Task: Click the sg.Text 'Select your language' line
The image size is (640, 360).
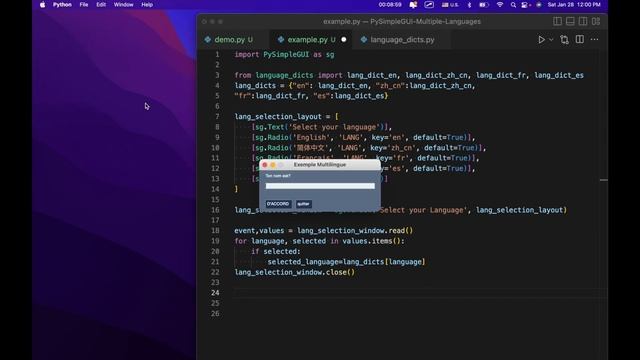Action: pos(322,127)
